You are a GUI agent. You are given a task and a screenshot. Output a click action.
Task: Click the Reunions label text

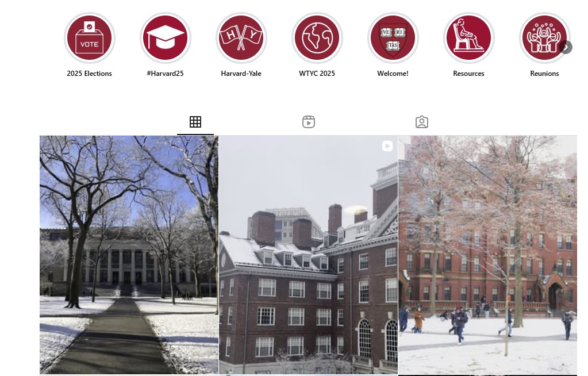[544, 74]
